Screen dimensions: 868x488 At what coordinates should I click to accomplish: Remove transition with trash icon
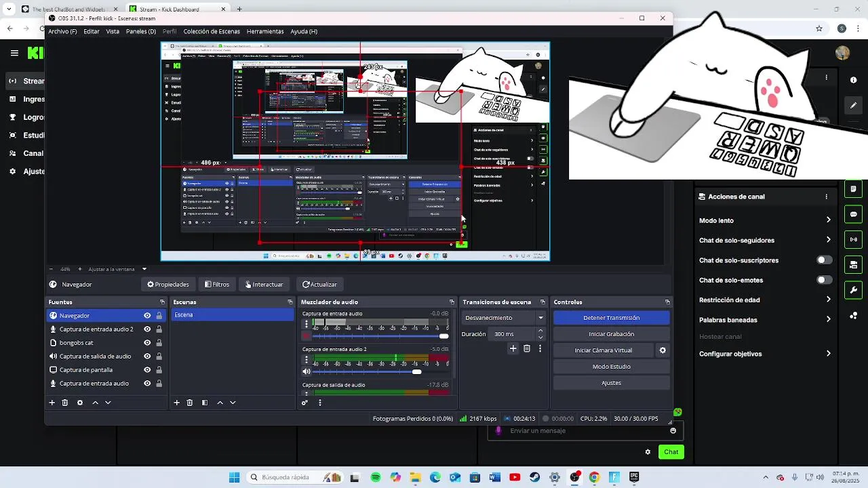527,348
